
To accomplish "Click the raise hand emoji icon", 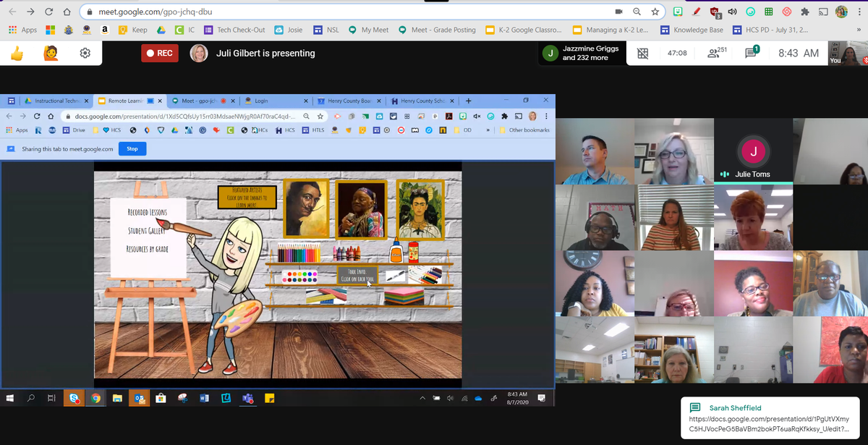I will [51, 53].
